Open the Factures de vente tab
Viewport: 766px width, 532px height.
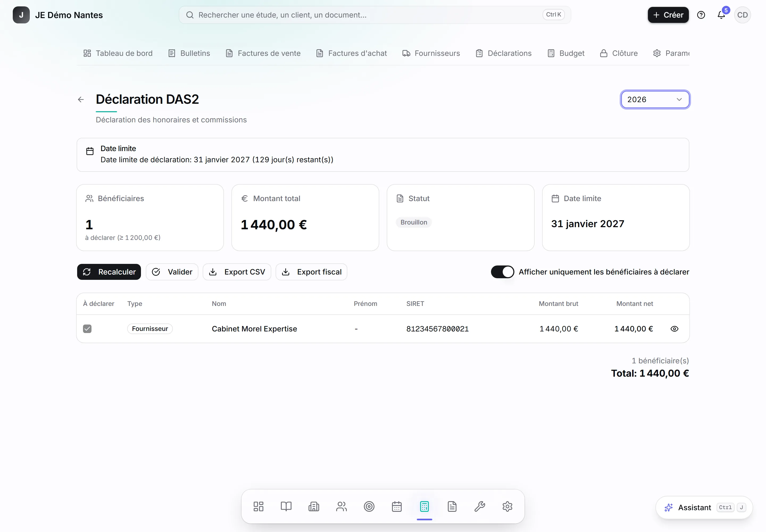pos(263,53)
